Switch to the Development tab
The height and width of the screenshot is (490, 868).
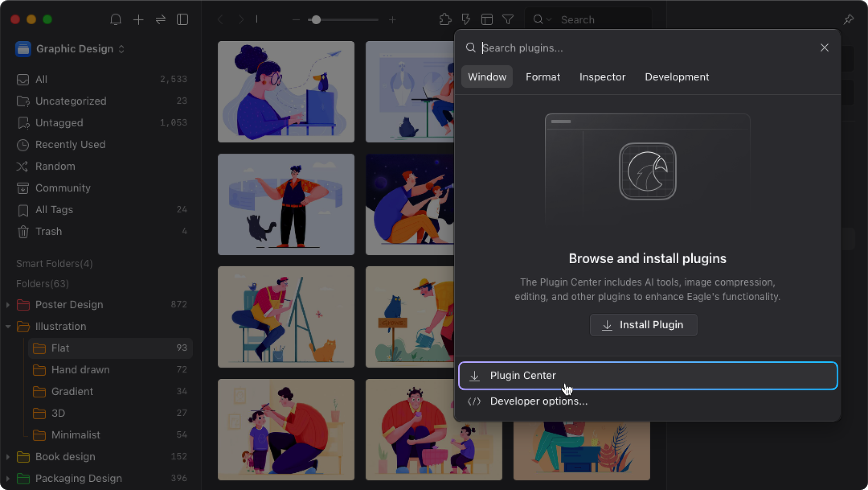[x=677, y=76]
